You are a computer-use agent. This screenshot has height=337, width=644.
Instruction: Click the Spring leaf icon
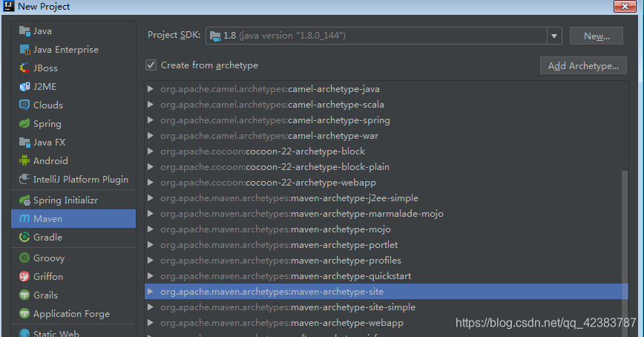coord(24,123)
